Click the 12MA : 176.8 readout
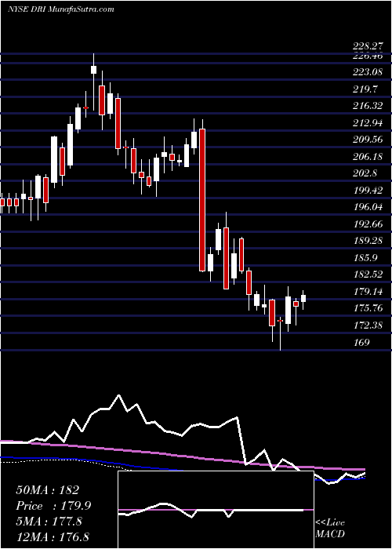Viewport: 392px width, 549px height. [x=52, y=537]
